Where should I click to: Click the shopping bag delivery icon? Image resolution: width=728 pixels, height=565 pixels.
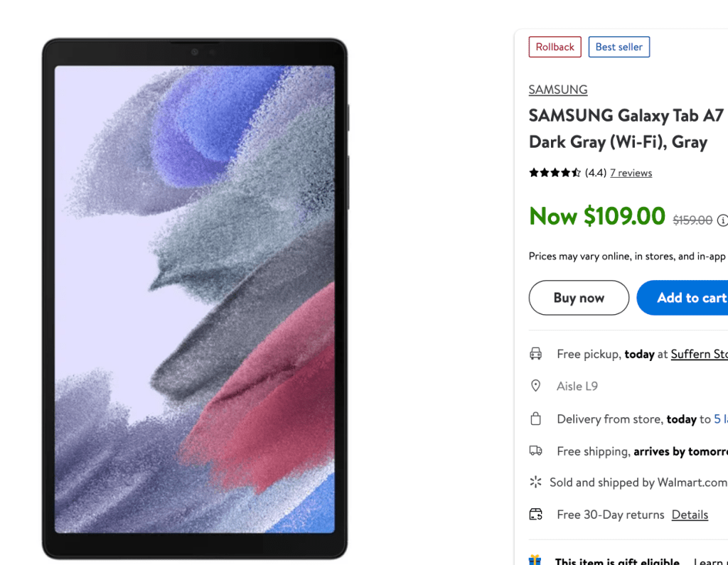pyautogui.click(x=536, y=419)
